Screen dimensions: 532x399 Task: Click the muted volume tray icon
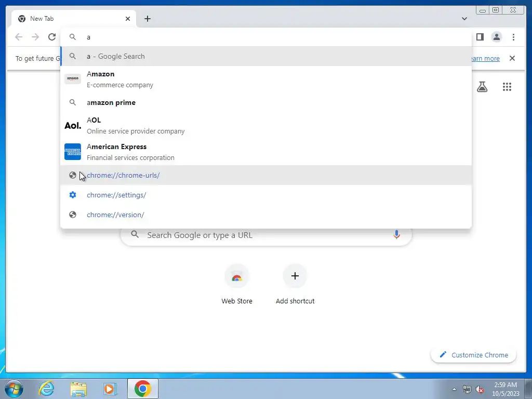pyautogui.click(x=480, y=390)
